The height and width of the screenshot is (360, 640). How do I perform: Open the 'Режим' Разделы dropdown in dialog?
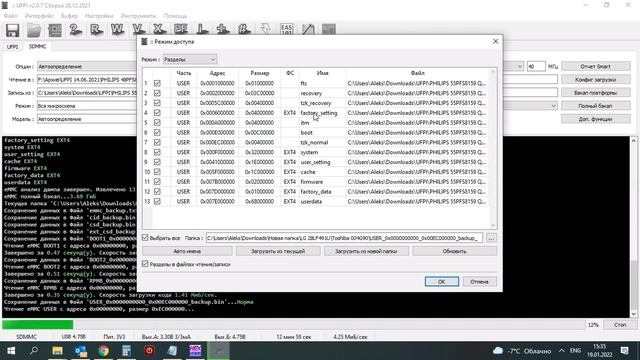190,60
